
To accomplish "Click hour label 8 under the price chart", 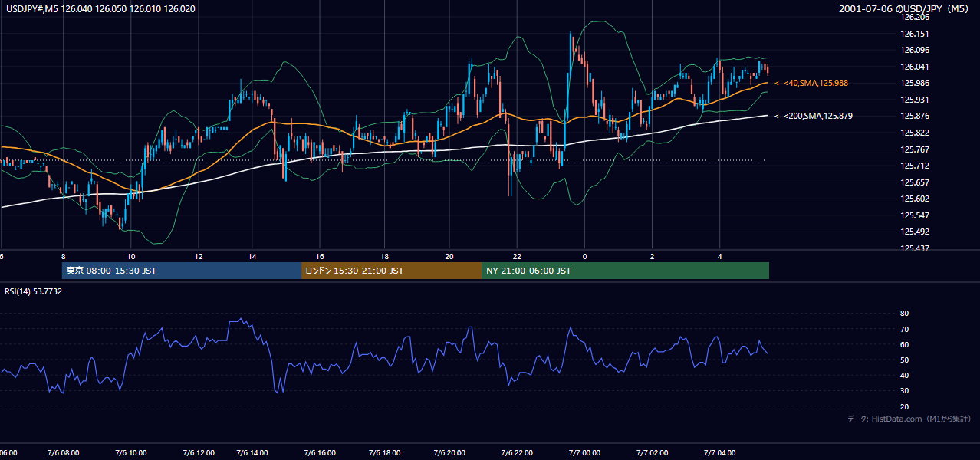I will (x=64, y=256).
